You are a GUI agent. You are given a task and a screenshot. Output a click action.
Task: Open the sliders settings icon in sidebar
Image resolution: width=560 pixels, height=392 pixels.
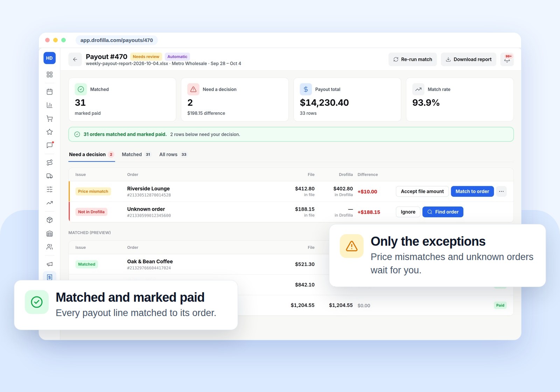pyautogui.click(x=49, y=189)
